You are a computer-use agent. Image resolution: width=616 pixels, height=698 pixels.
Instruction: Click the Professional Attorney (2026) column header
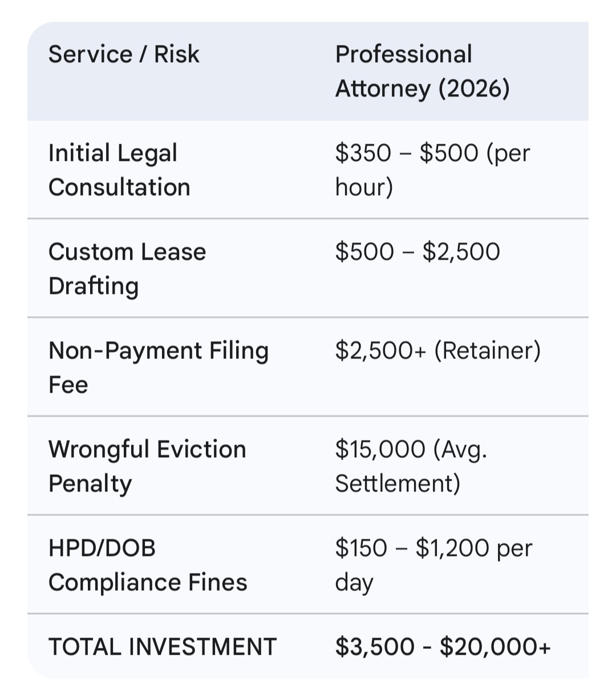click(x=422, y=71)
